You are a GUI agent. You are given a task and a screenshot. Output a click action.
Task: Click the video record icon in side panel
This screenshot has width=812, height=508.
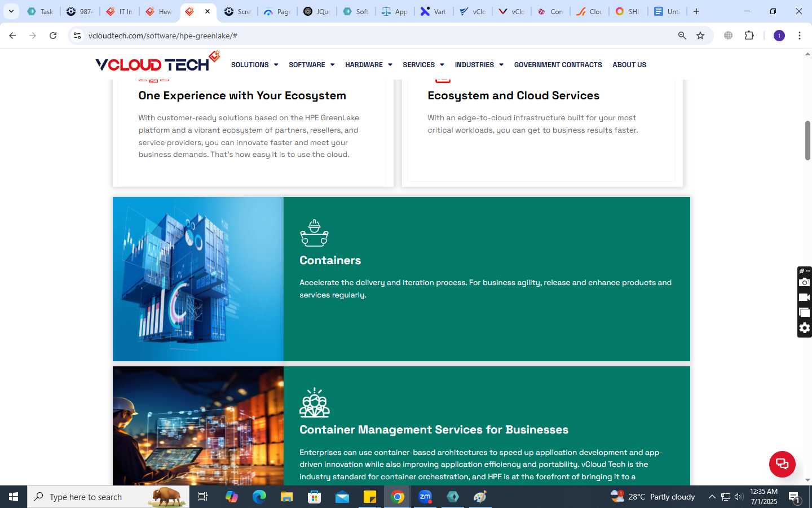coord(804,297)
